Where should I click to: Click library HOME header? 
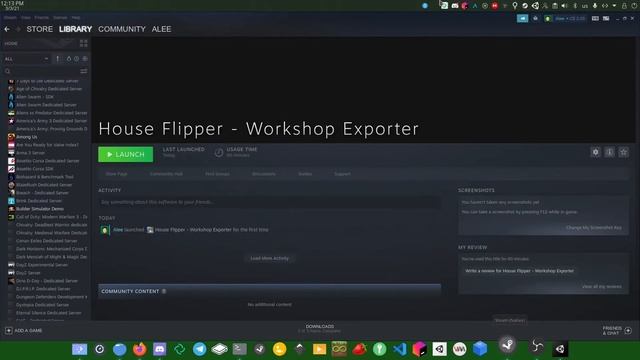(11, 43)
